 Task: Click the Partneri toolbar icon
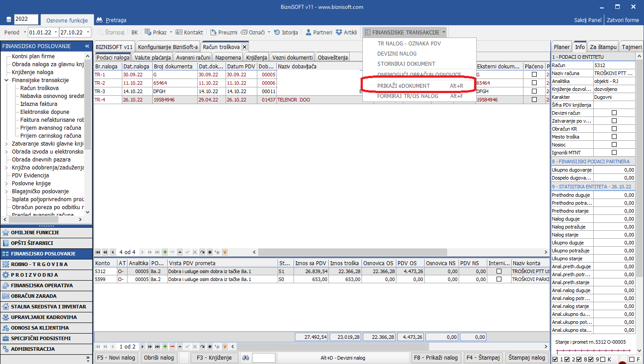pos(319,32)
